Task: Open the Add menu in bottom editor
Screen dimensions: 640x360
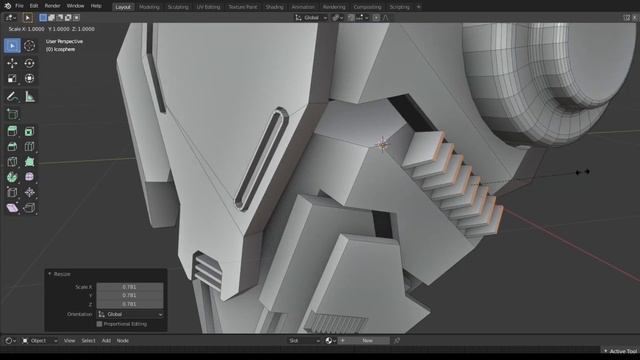Action: click(x=106, y=340)
